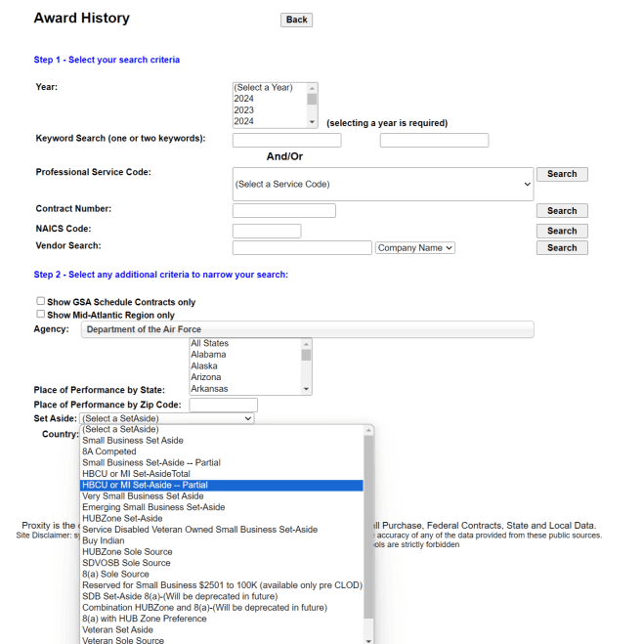Choose SDVOSB Sole Source option
Viewport: 644px width, 644px height.
pyautogui.click(x=222, y=563)
